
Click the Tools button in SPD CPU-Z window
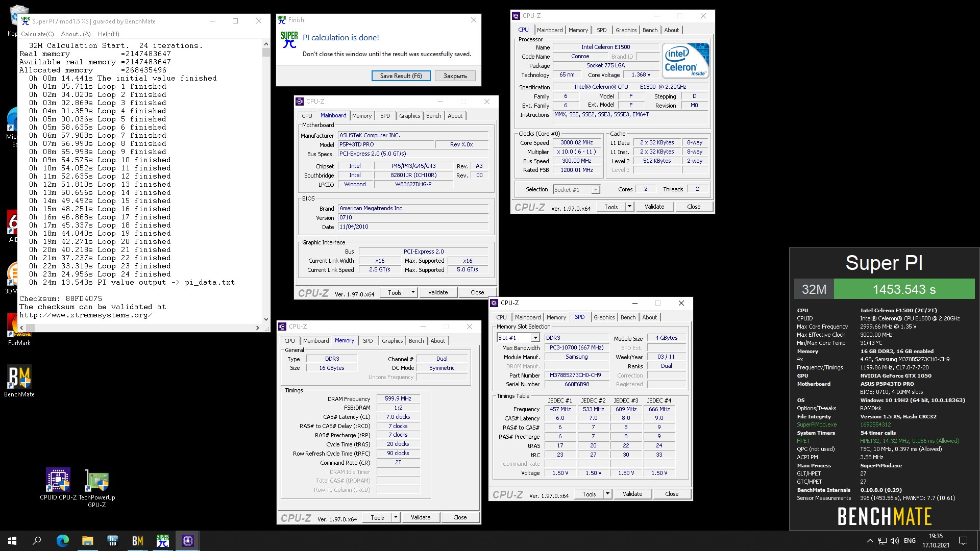pyautogui.click(x=589, y=494)
